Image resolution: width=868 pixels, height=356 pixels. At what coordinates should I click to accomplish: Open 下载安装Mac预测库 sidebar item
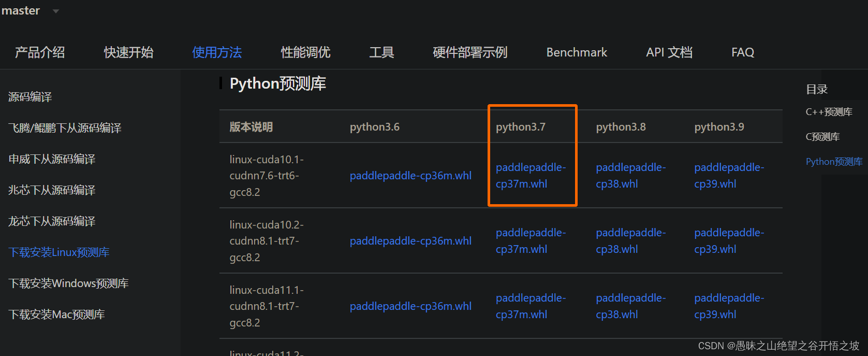pyautogui.click(x=56, y=315)
